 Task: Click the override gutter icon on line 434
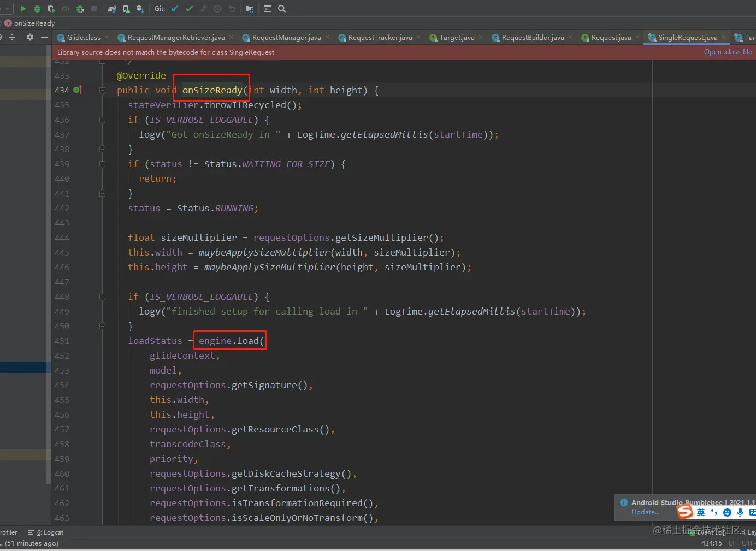coord(78,90)
